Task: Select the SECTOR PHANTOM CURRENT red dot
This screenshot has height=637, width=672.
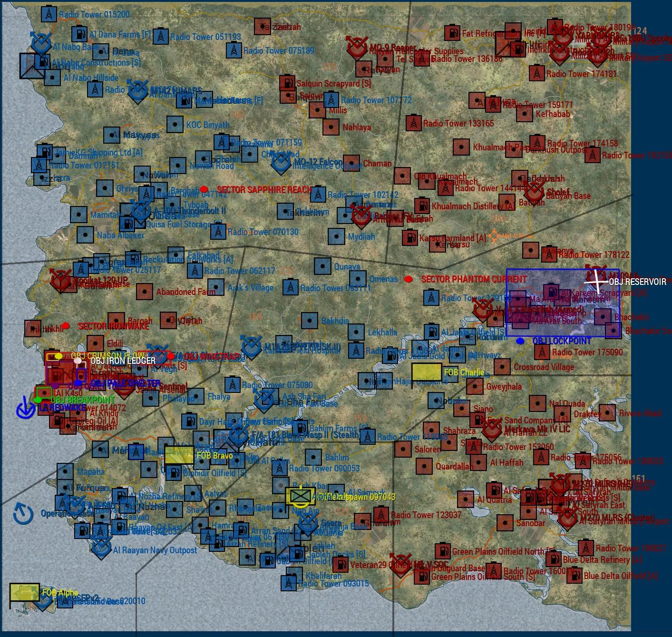Action: tap(408, 279)
